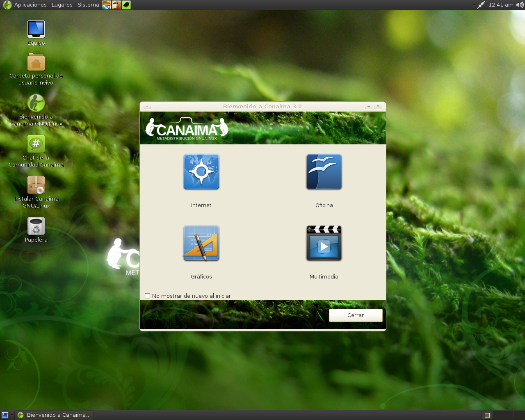Click the 12:41 am clock
The image size is (525, 420).
click(x=501, y=5)
